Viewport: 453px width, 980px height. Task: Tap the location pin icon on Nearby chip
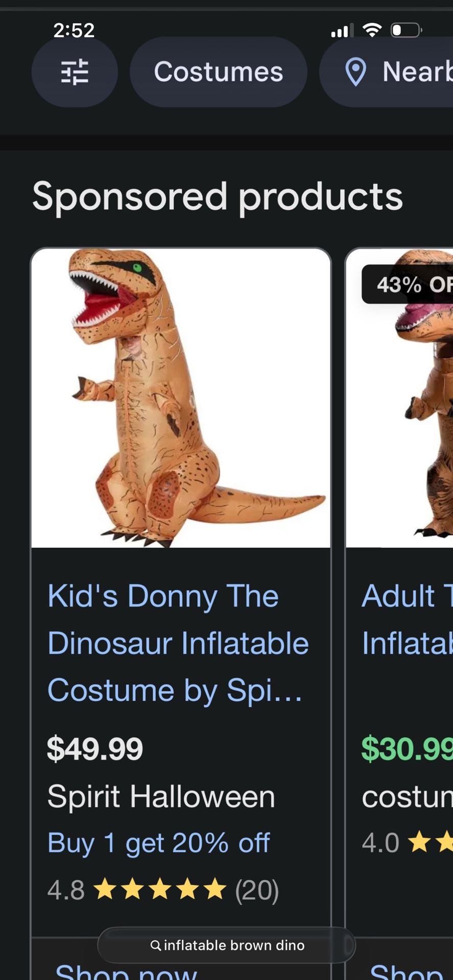click(x=356, y=72)
